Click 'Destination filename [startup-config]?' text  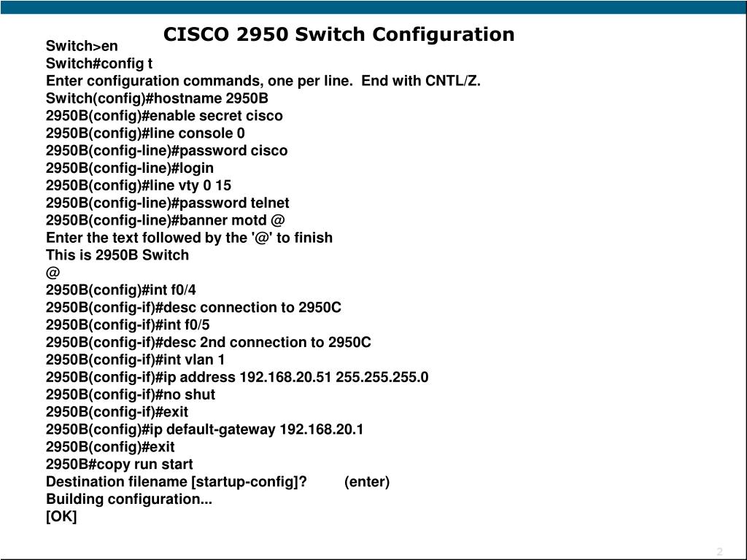point(177,482)
